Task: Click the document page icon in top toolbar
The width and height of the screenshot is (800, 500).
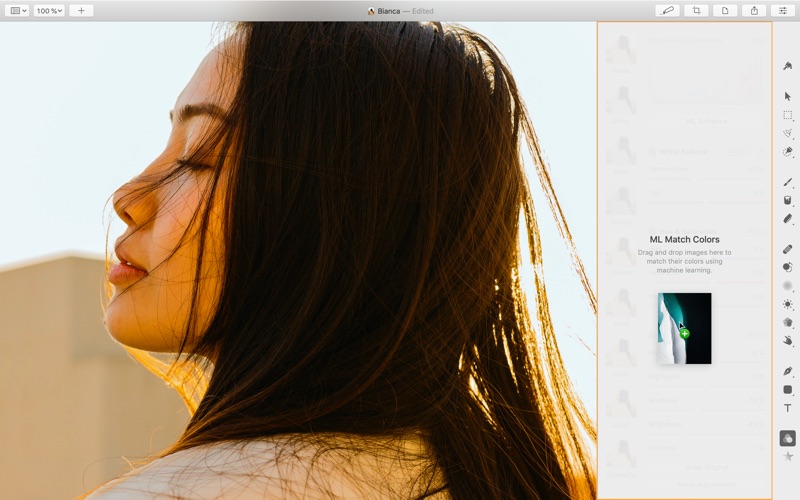Action: [725, 11]
